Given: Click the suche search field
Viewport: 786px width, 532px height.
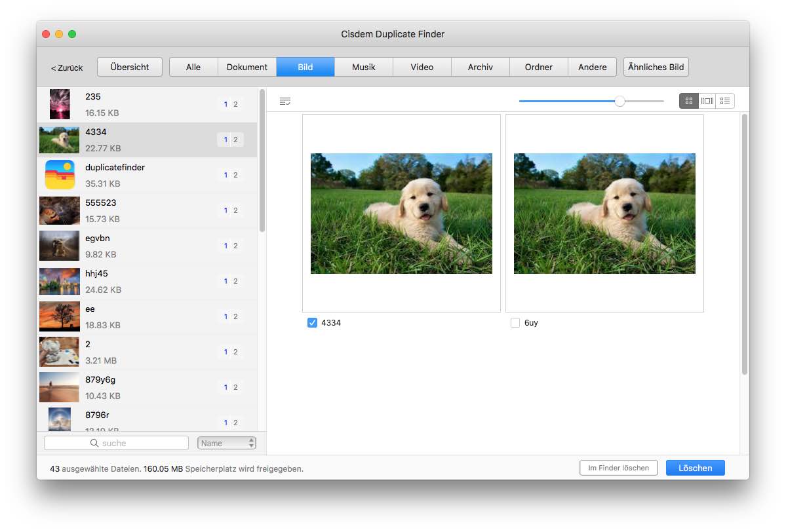Looking at the screenshot, I should [125, 444].
